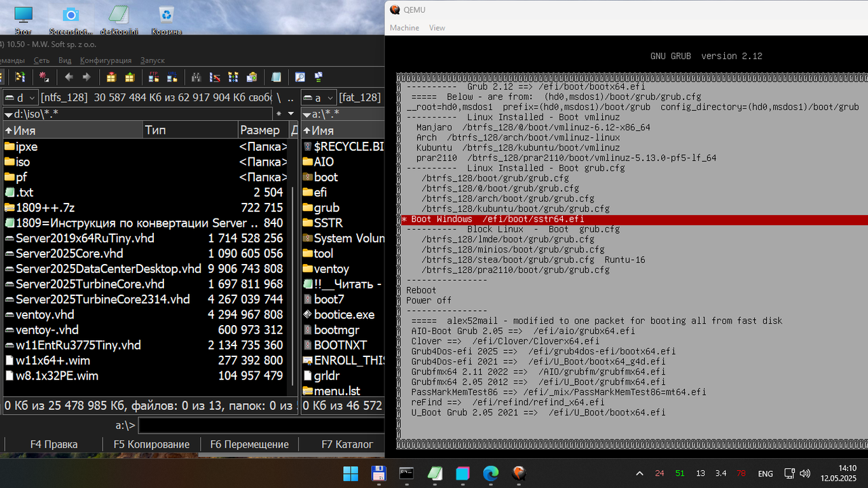The width and height of the screenshot is (868, 488).
Task: Click the synchronize dirs grid icon
Action: coord(233,77)
